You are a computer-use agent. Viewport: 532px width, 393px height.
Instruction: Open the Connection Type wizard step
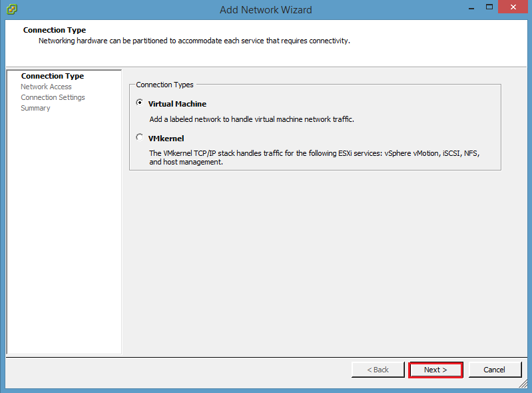(x=53, y=76)
